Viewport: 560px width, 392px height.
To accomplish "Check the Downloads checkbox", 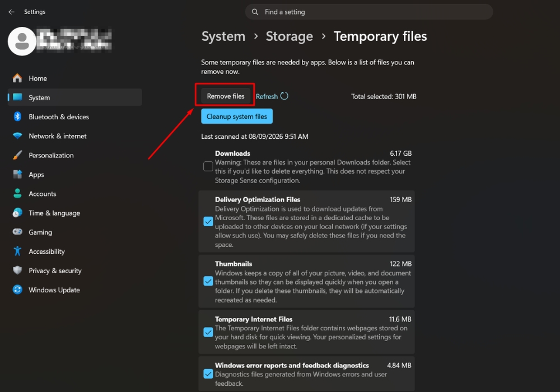I will tap(208, 166).
